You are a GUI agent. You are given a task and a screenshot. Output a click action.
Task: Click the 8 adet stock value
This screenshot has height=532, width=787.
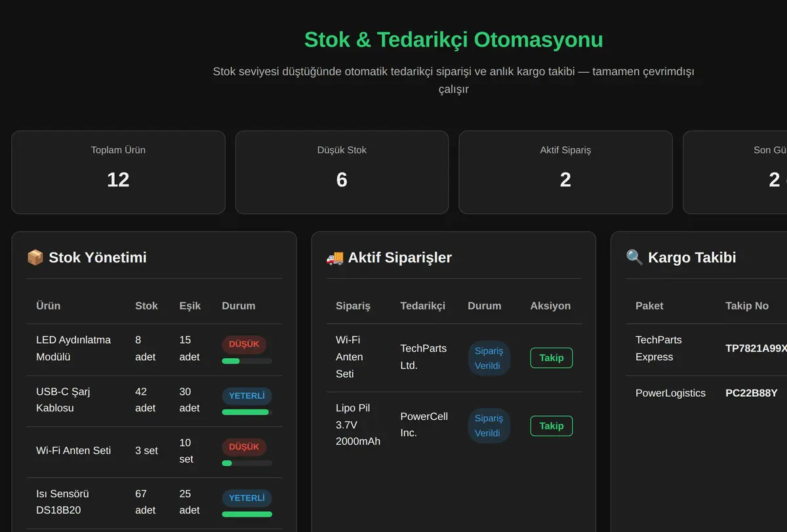146,348
